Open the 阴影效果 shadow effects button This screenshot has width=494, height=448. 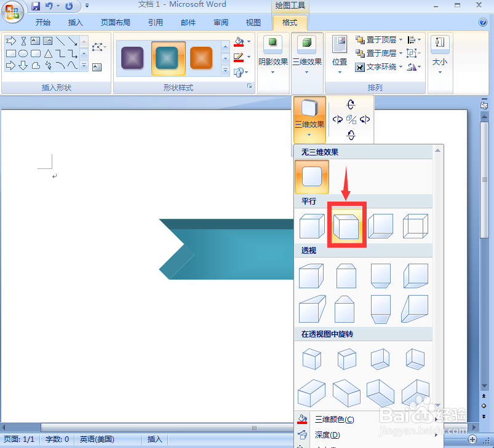click(273, 57)
